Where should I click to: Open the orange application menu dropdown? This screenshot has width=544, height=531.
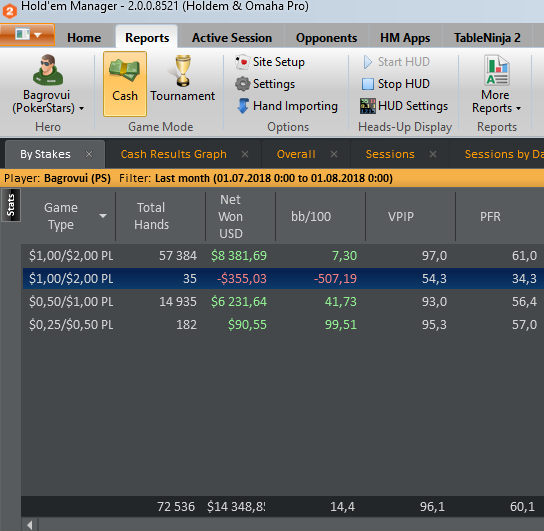click(27, 35)
